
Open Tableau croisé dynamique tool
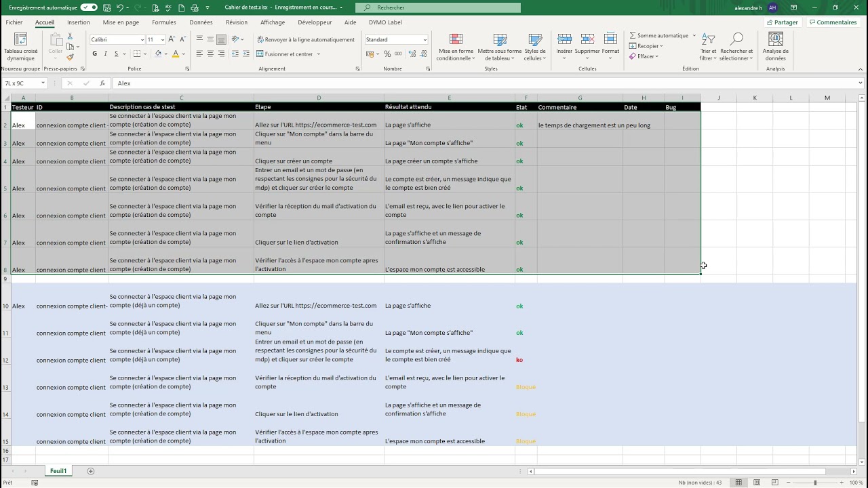tap(20, 47)
